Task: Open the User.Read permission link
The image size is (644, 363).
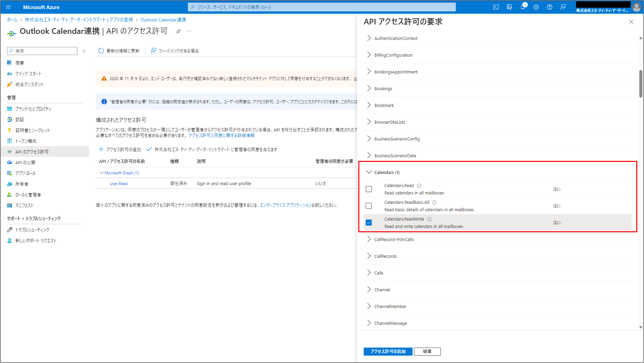Action: (x=119, y=184)
